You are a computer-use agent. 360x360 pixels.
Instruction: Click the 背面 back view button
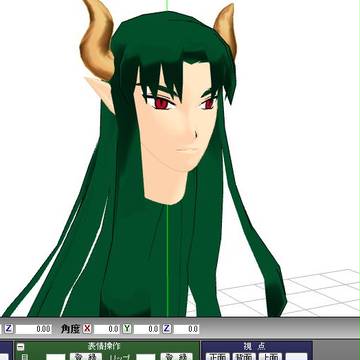[244, 357]
